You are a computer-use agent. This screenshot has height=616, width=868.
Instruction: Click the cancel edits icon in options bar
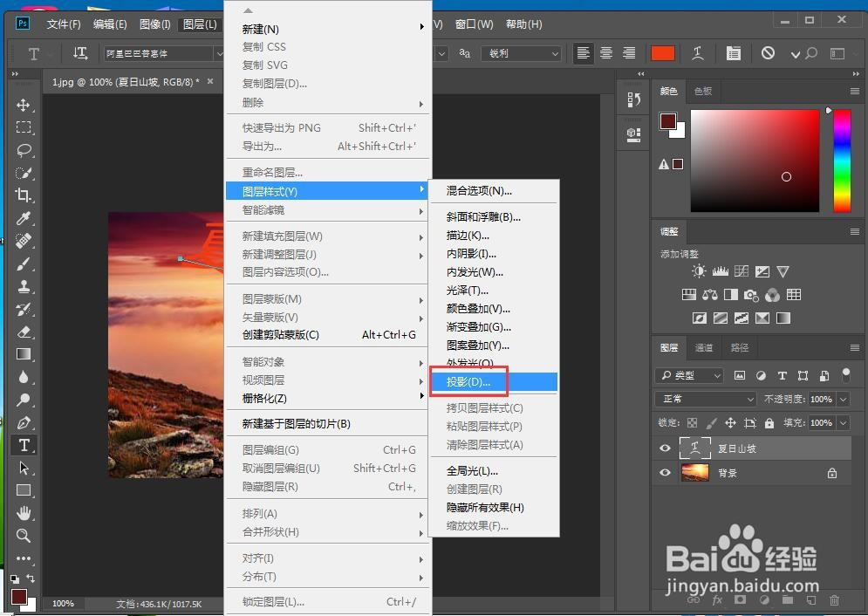tap(768, 53)
